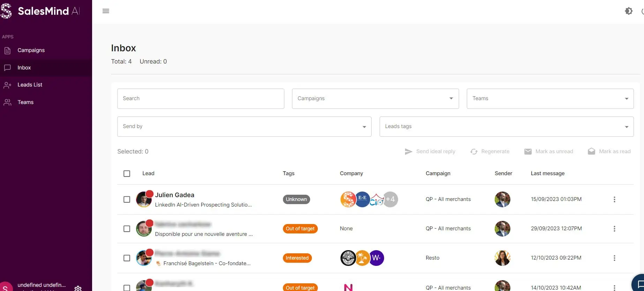This screenshot has width=644, height=291.
Task: Check the checkbox for 14/10/2023 row
Action: coord(127,288)
